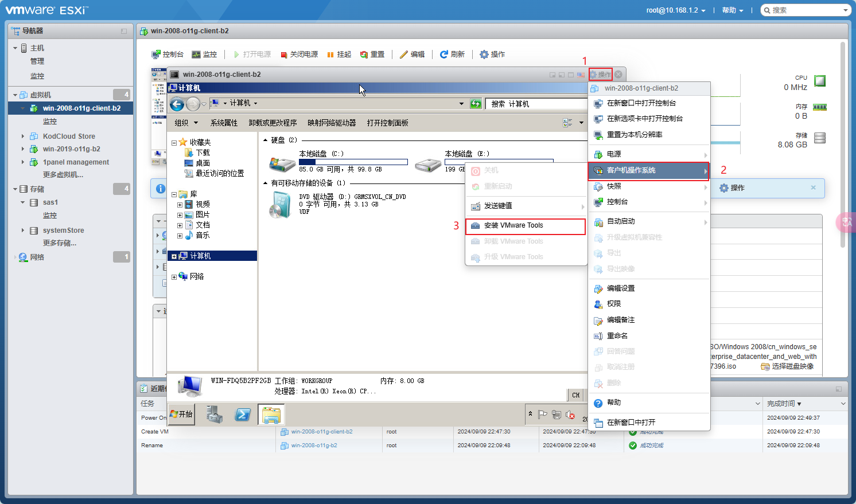Select 客户机操作系统 in the actions menu
This screenshot has width=856, height=504.
[648, 170]
